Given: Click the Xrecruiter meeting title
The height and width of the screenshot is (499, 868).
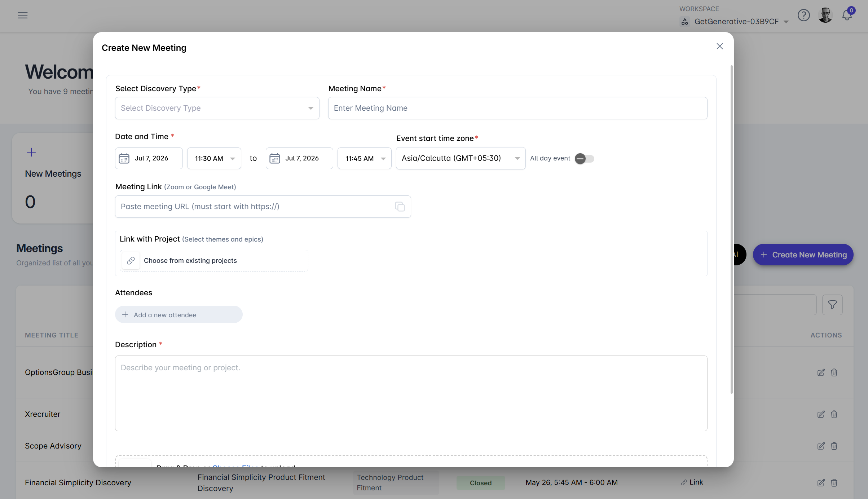Looking at the screenshot, I should pos(43,414).
